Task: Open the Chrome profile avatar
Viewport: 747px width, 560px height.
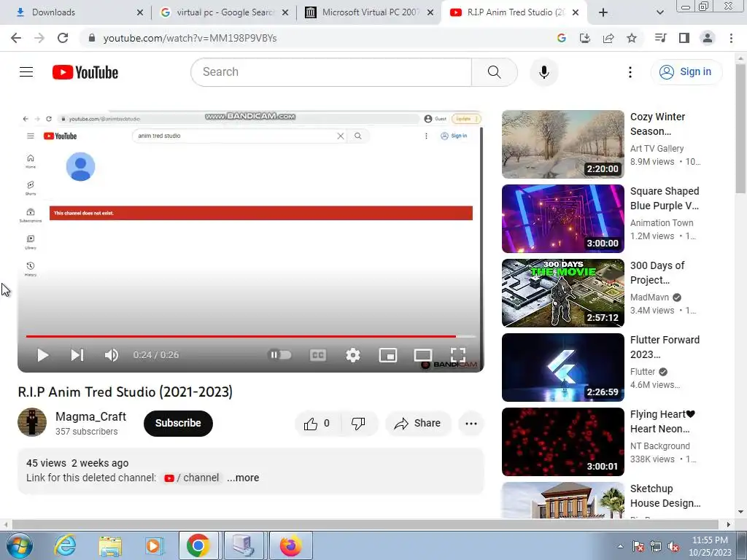Action: (x=708, y=38)
